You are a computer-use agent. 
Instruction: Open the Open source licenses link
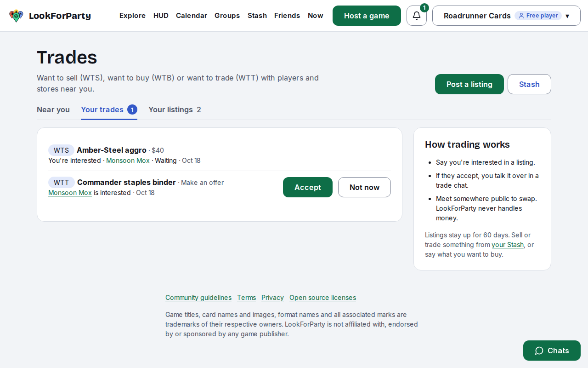322,298
